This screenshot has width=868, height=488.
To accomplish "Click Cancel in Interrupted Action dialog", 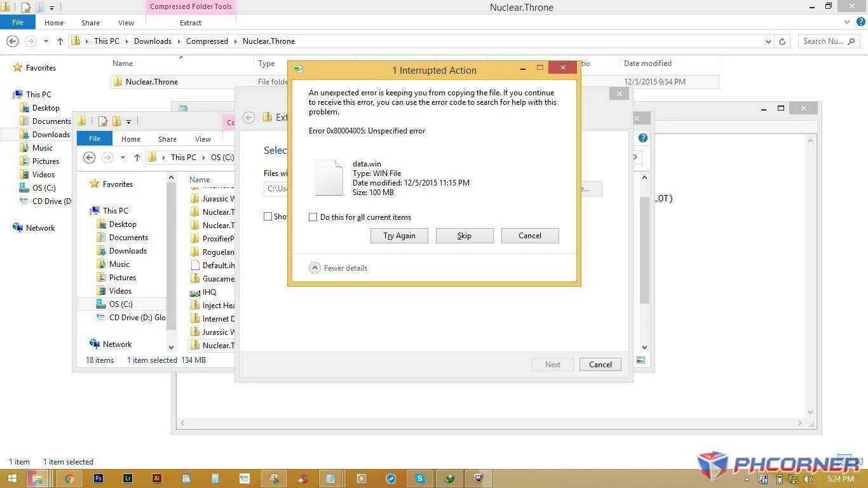I will pyautogui.click(x=530, y=236).
